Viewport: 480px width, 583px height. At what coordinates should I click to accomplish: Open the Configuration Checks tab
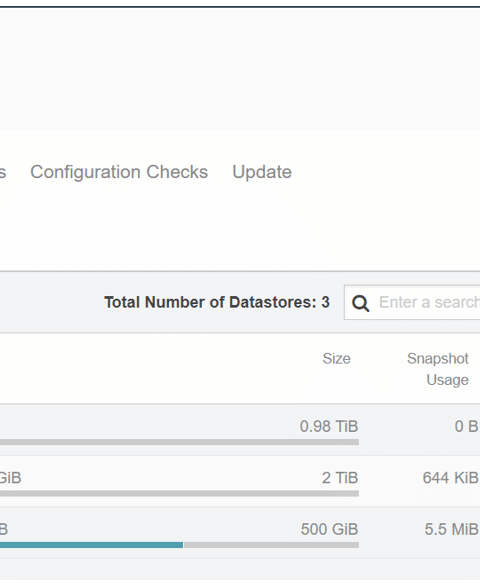click(x=119, y=172)
